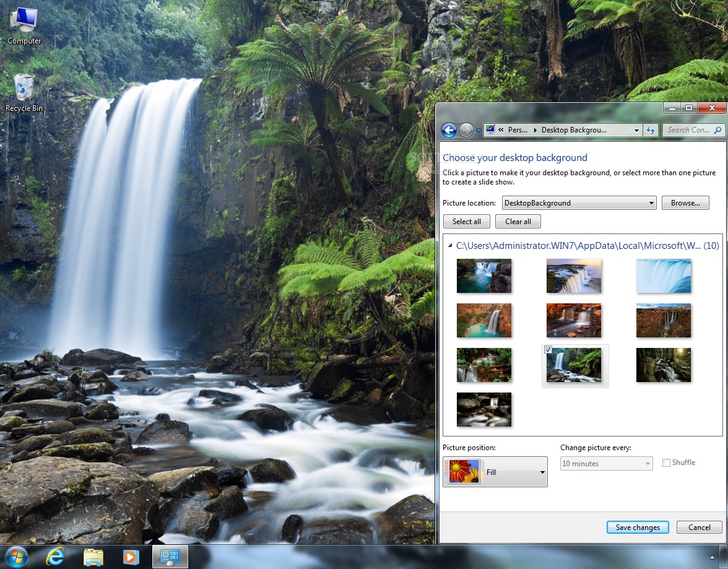
Task: Select sunset wide falls thumbnail
Action: (574, 276)
